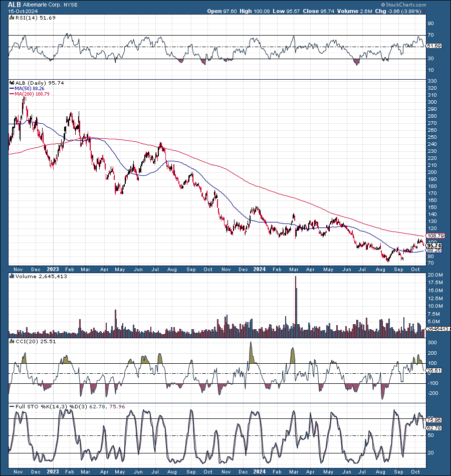Screen dimensions: 451x476
Task: Select the RSI(14) indicator panel icon
Action: click(11, 17)
